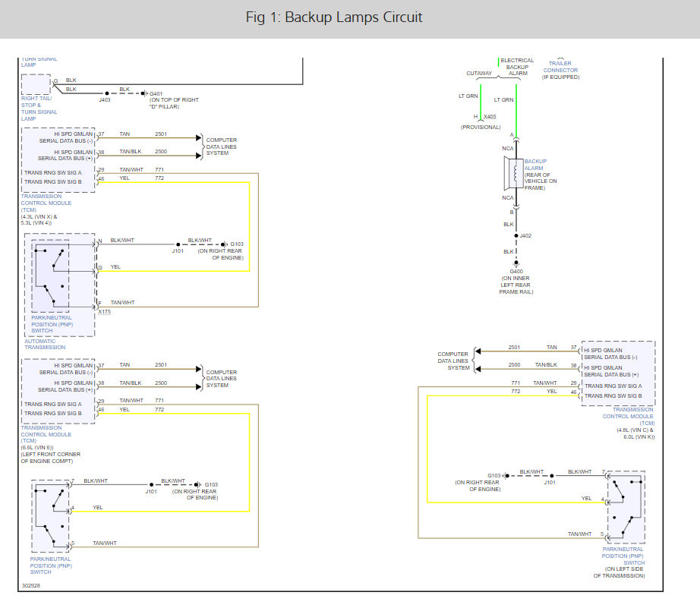Click the 'CUTAWAY' label
Screen dimensions: 700x608
[x=479, y=74]
